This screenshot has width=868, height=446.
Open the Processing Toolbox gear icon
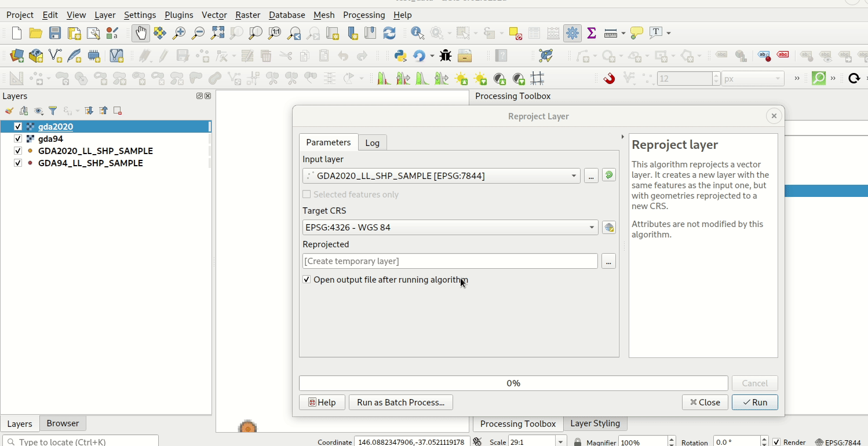click(x=572, y=33)
